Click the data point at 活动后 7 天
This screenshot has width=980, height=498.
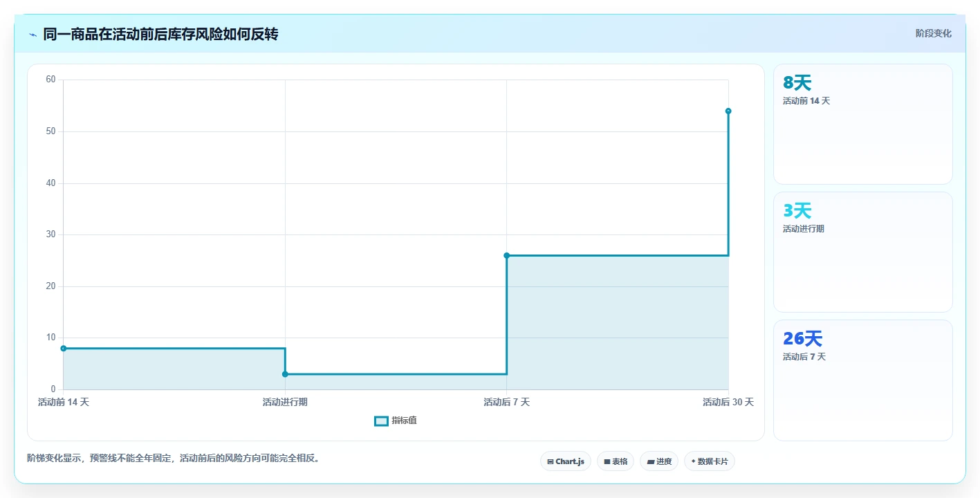pos(507,255)
